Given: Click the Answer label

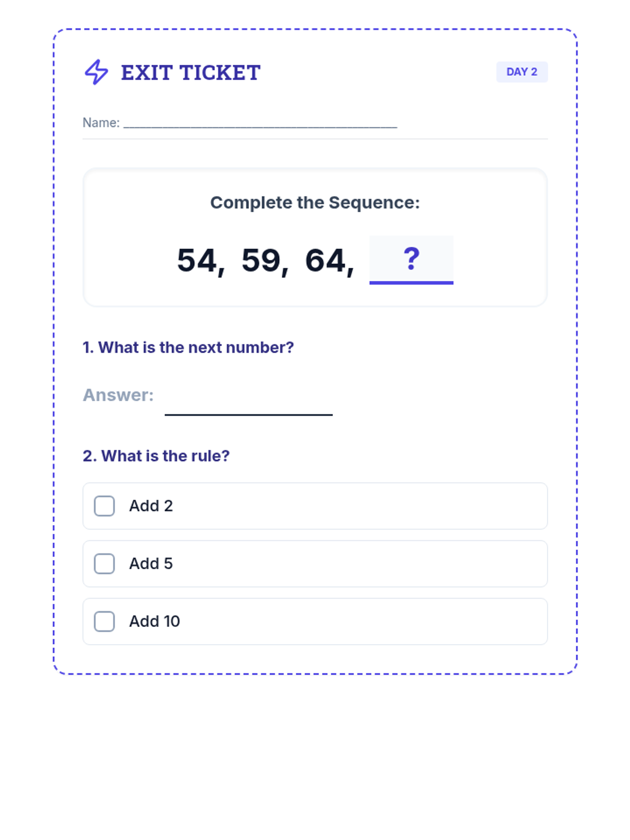Looking at the screenshot, I should (x=119, y=395).
